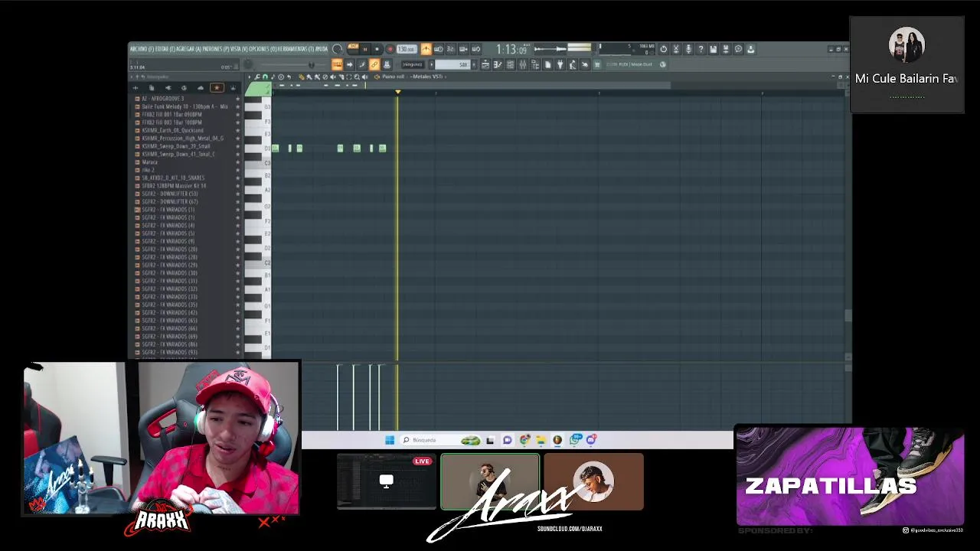Image resolution: width=980 pixels, height=551 pixels.
Task: Open the Mixer view icon
Action: [523, 64]
